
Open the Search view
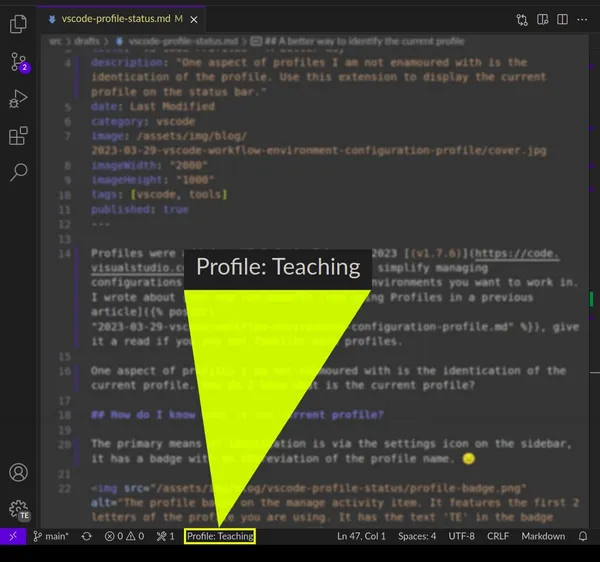pos(18,172)
